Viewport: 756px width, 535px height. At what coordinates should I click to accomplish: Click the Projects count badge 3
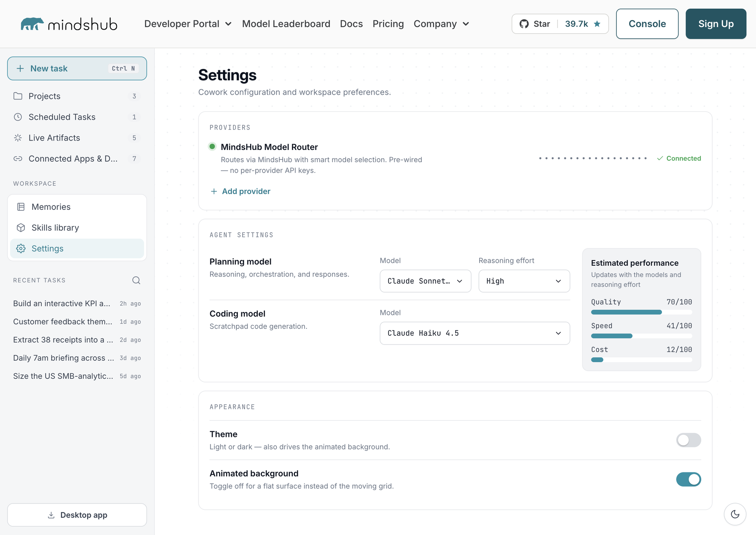pyautogui.click(x=134, y=96)
